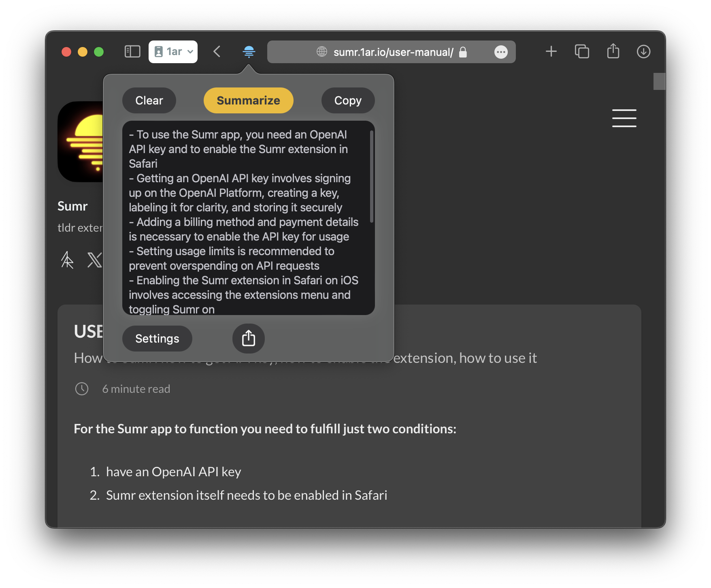Click summary line 'To use the Sumr app'
The height and width of the screenshot is (588, 711).
(238, 149)
